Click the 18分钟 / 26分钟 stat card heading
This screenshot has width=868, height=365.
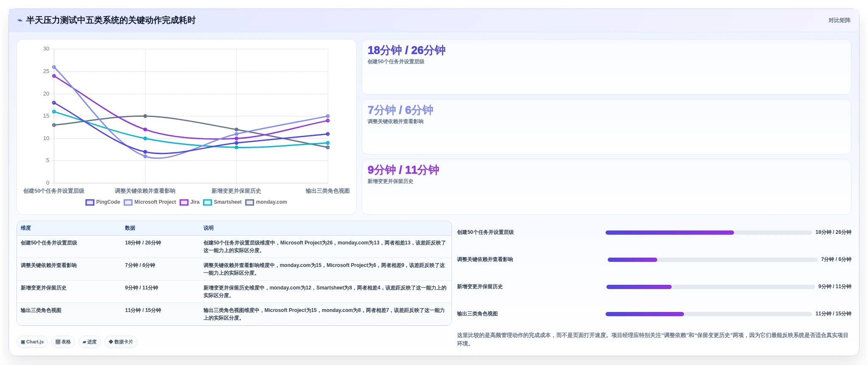pyautogui.click(x=406, y=50)
